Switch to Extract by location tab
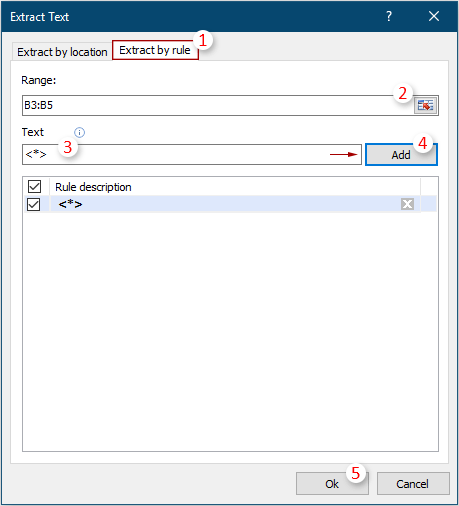Screen dimensions: 459x506 tap(62, 52)
